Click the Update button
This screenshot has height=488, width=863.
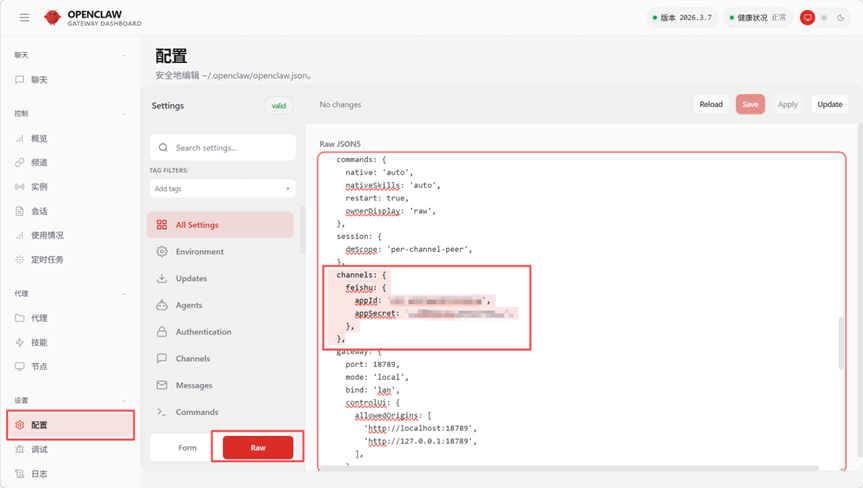point(830,104)
